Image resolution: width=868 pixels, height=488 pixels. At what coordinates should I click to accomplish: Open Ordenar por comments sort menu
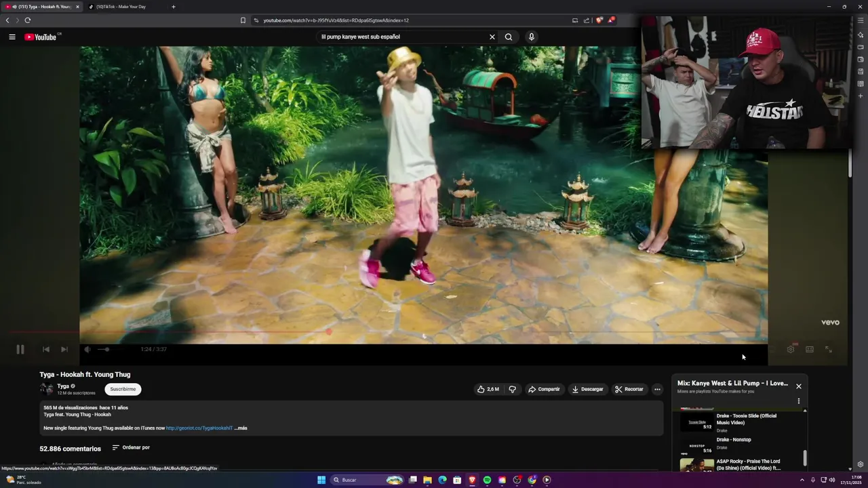pos(131,447)
